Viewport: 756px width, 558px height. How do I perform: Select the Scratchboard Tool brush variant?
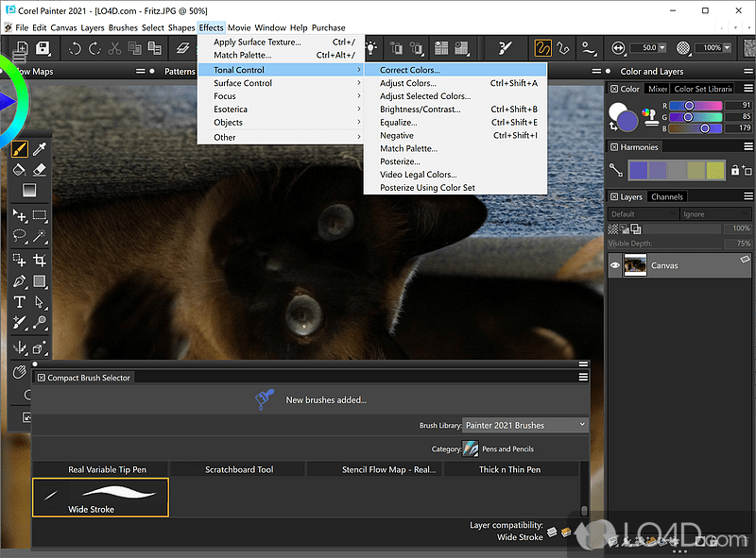point(238,468)
